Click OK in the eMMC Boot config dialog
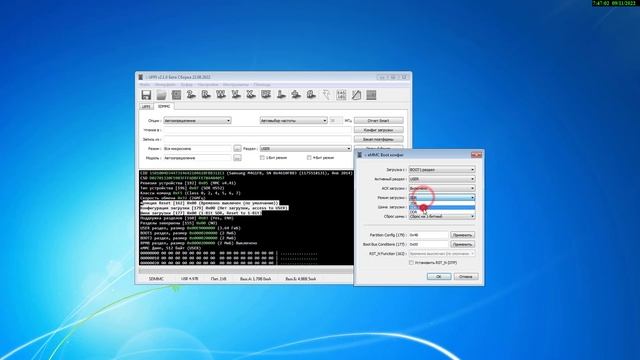Viewport: 640px width, 360px height. click(439, 276)
